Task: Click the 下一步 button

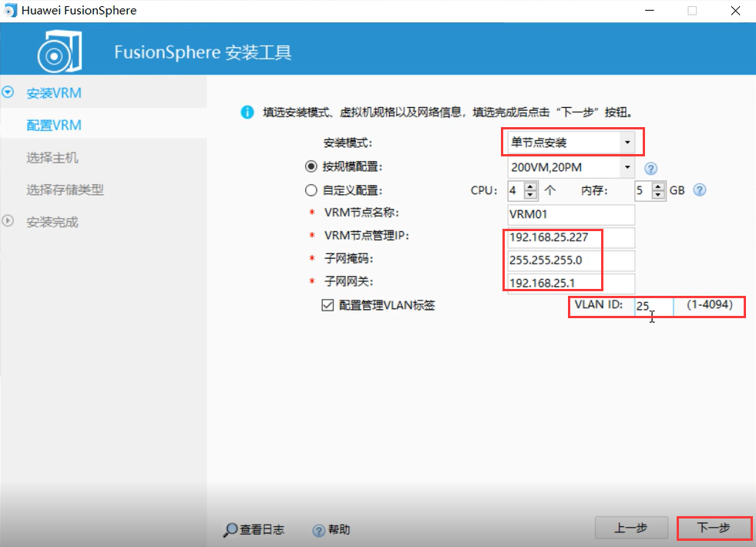Action: point(714,528)
